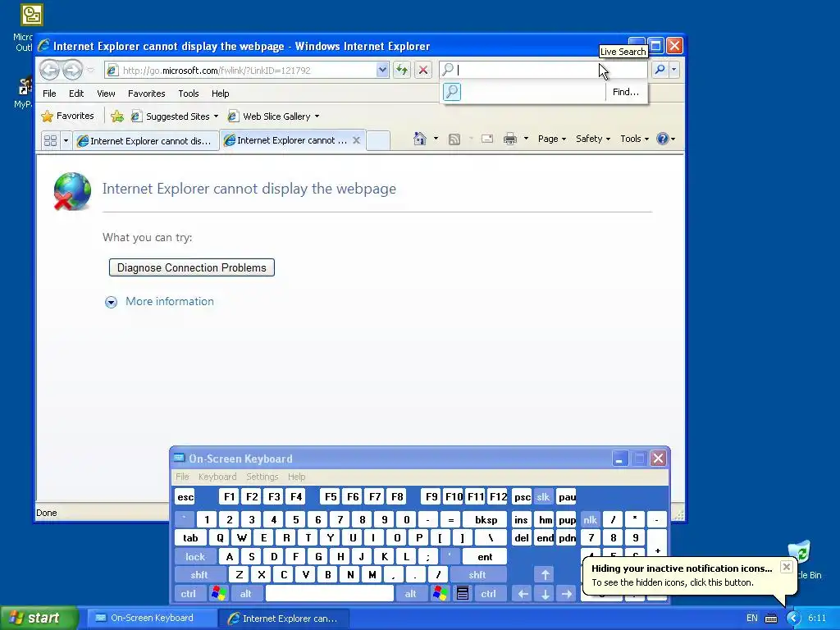Open the View menu in Internet Explorer
This screenshot has width=840, height=630.
pyautogui.click(x=106, y=94)
